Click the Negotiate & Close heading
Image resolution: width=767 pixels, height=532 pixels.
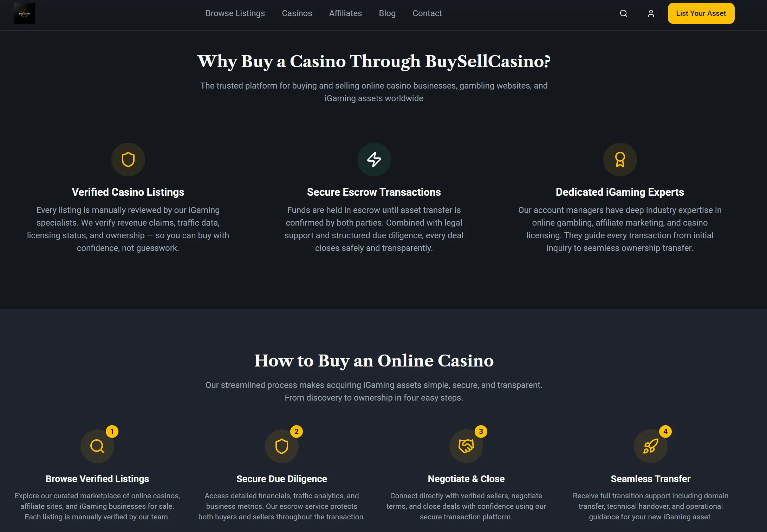[x=466, y=479]
